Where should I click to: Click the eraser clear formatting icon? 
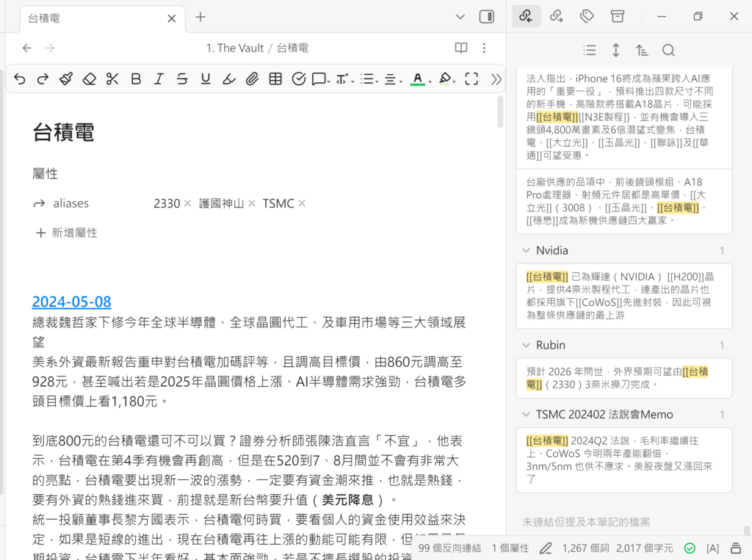pos(90,79)
